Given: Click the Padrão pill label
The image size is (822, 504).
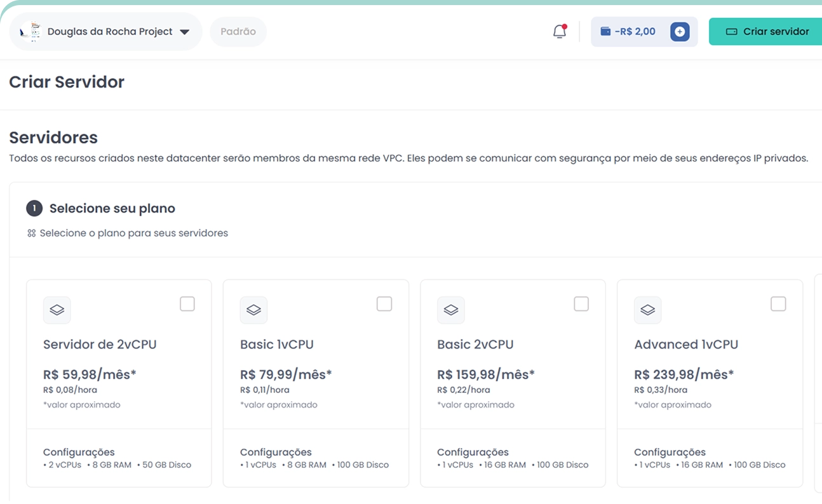Looking at the screenshot, I should coord(238,31).
